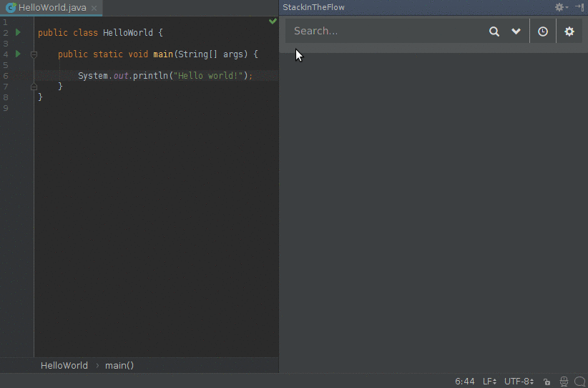Click the HelloWorld.java file type icon

coord(11,7)
